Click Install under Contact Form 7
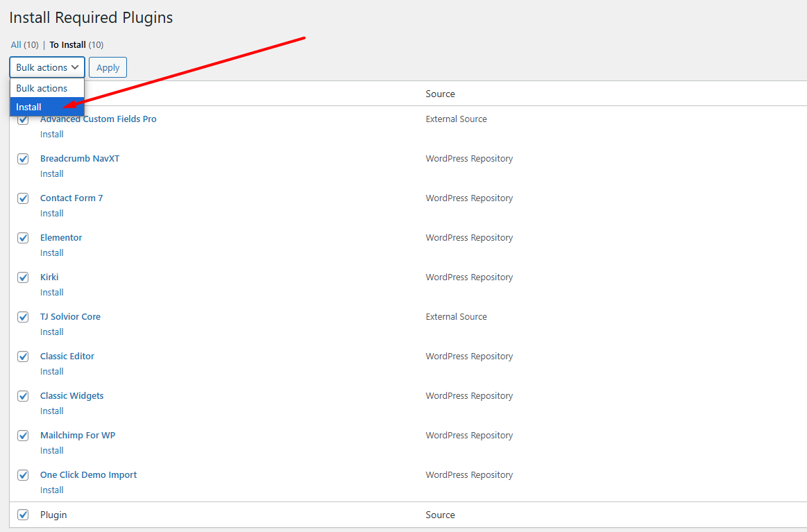 (x=52, y=214)
